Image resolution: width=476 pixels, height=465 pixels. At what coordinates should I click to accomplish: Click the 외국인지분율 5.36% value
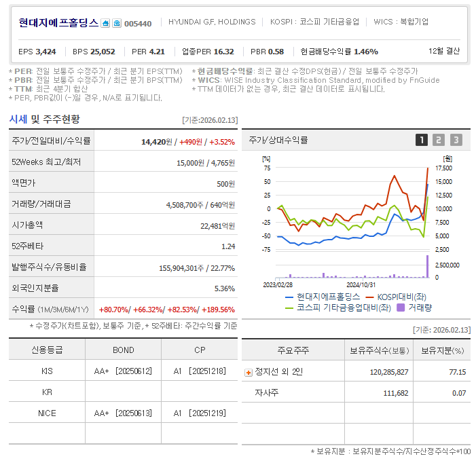(224, 289)
